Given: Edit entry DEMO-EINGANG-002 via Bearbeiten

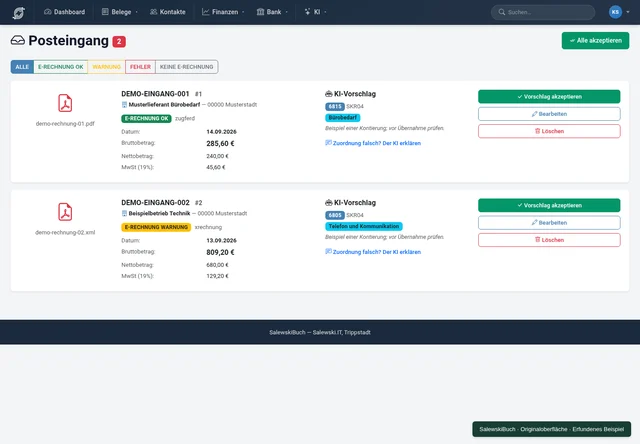Looking at the screenshot, I should [x=549, y=223].
